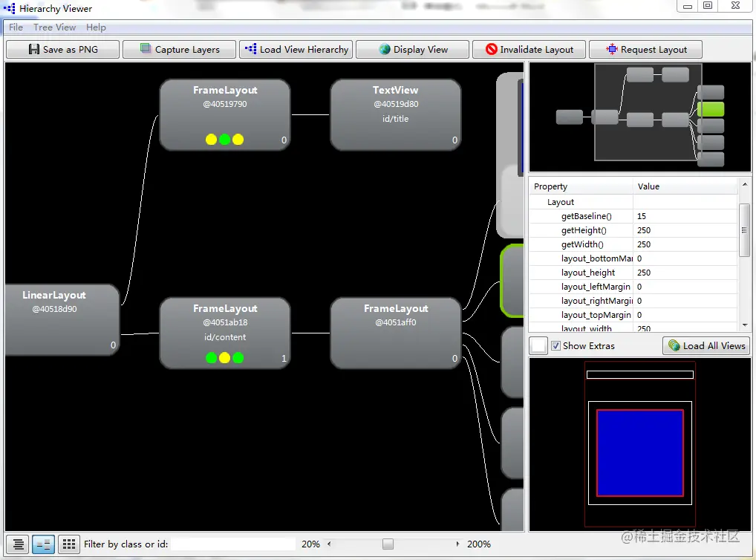Viewport: 756px width, 560px height.
Task: Click the layout_rightMargin property row
Action: (633, 301)
